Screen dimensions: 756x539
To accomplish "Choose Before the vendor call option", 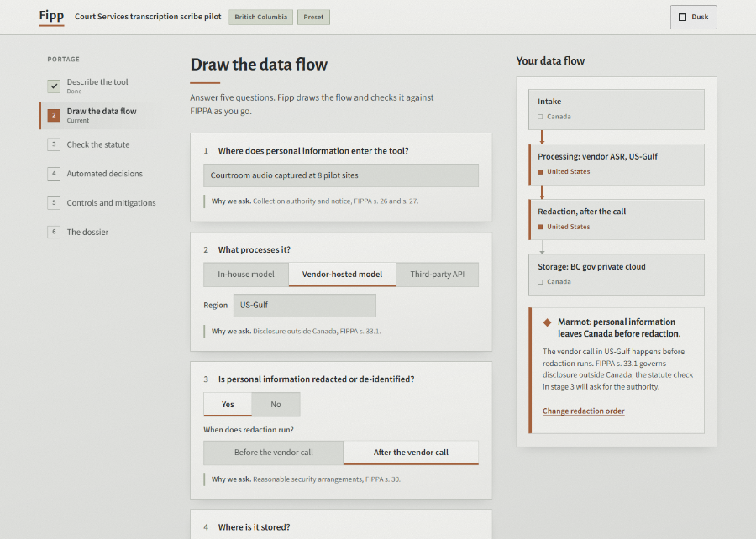I will click(x=273, y=453).
